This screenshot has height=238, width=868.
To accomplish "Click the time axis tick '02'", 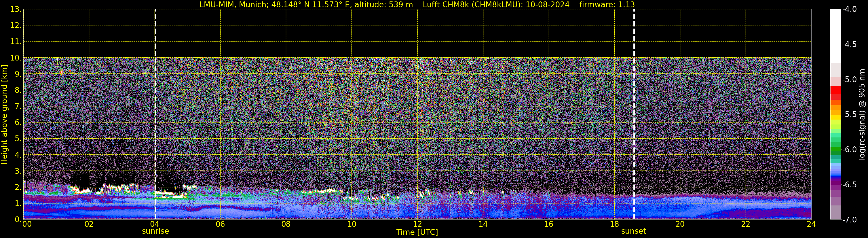I will [89, 224].
